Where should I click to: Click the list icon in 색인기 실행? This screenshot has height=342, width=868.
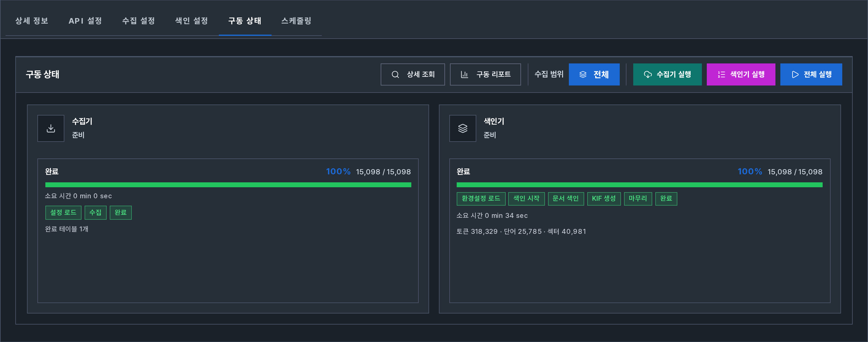point(721,74)
